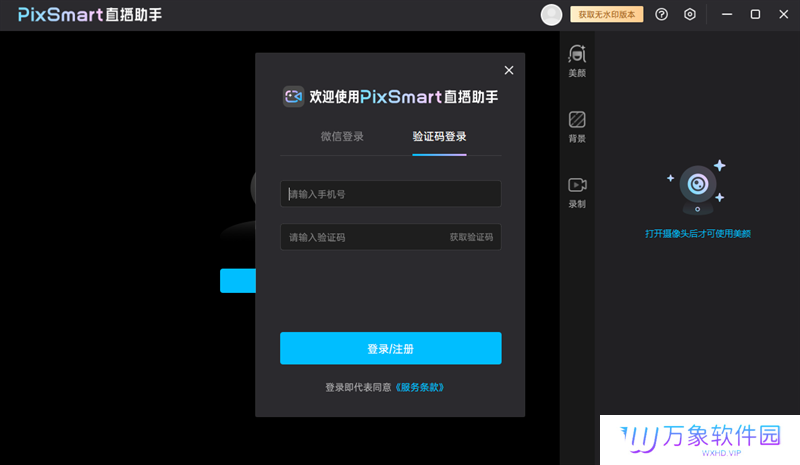This screenshot has height=465, width=800.
Task: Click the blue button behind login dialog
Action: (238, 281)
